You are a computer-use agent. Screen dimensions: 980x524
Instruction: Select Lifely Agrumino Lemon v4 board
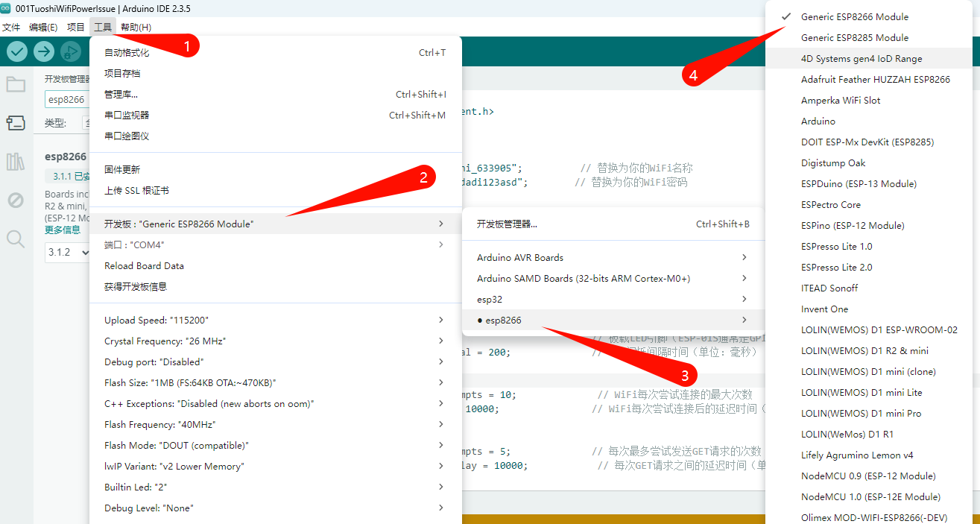869,455
